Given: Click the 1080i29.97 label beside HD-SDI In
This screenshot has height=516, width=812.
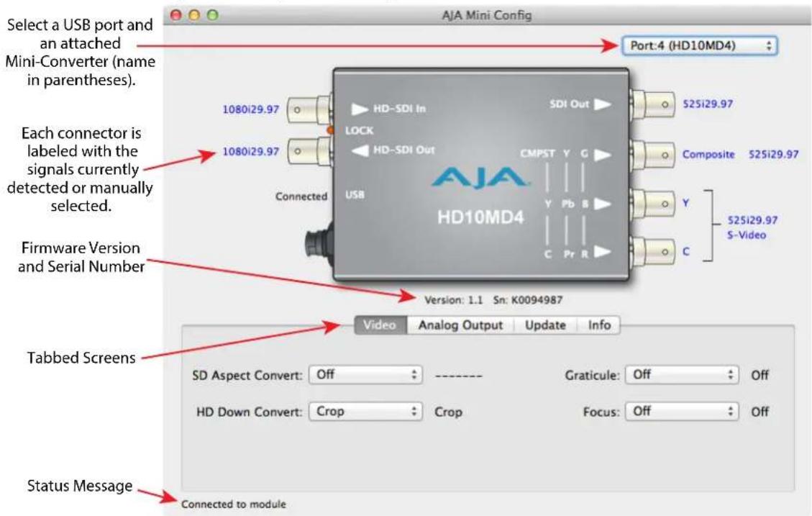Looking at the screenshot, I should [250, 109].
